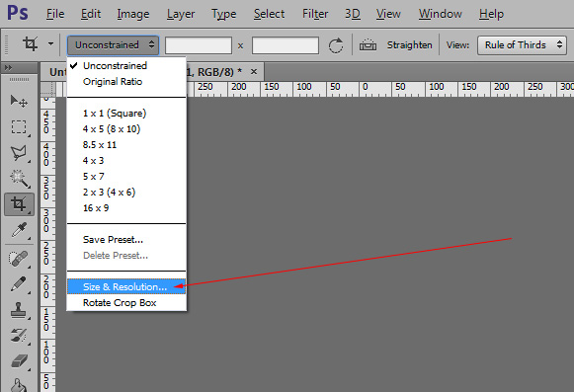Open crop tool preset picker arrow
The height and width of the screenshot is (392, 574).
(51, 43)
